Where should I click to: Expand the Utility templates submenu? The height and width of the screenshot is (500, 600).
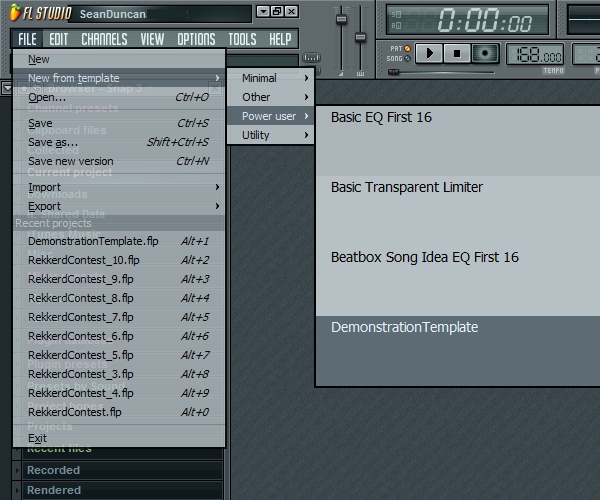coord(271,135)
